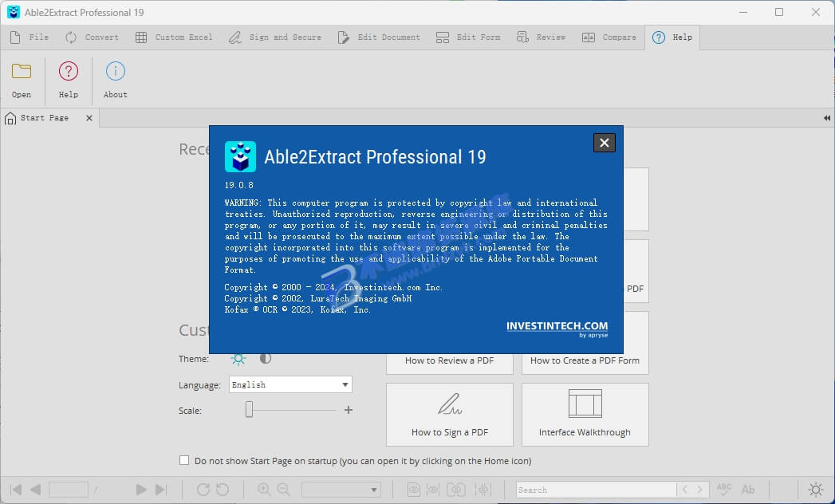This screenshot has height=504, width=835.
Task: Switch to the Convert tab
Action: coord(93,37)
